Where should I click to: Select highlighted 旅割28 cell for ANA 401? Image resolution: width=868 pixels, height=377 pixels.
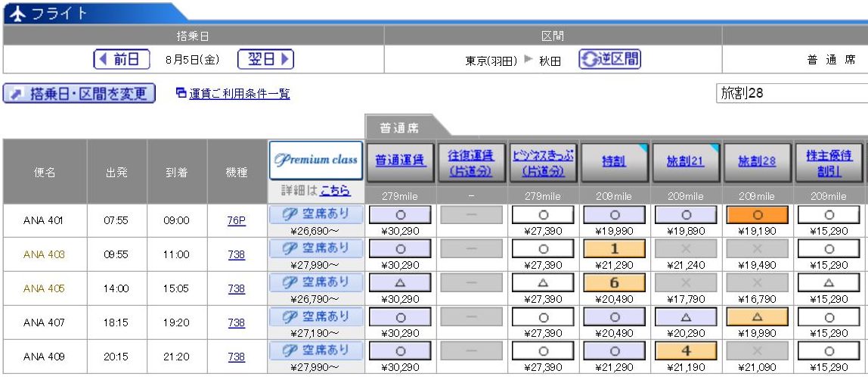pos(758,215)
